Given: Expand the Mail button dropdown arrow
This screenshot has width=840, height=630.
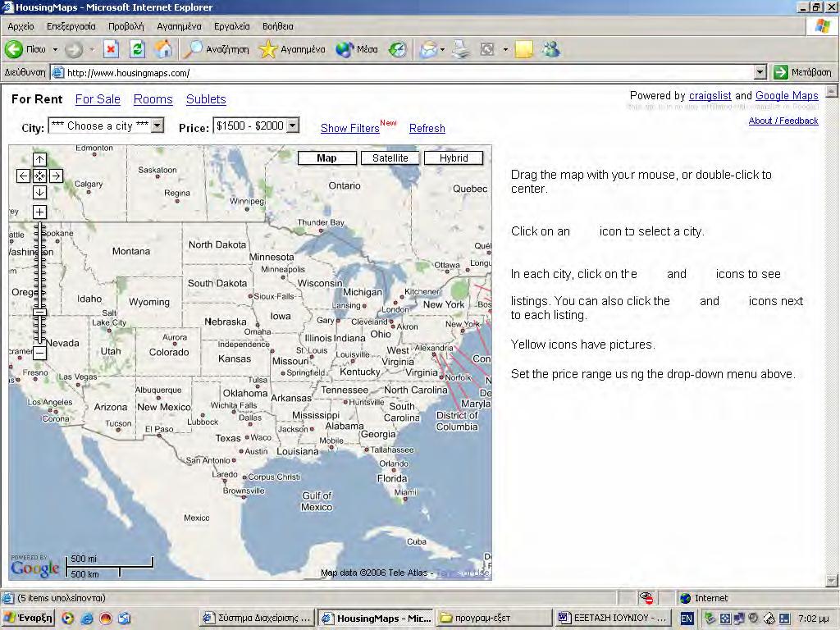Looking at the screenshot, I should (442, 50).
